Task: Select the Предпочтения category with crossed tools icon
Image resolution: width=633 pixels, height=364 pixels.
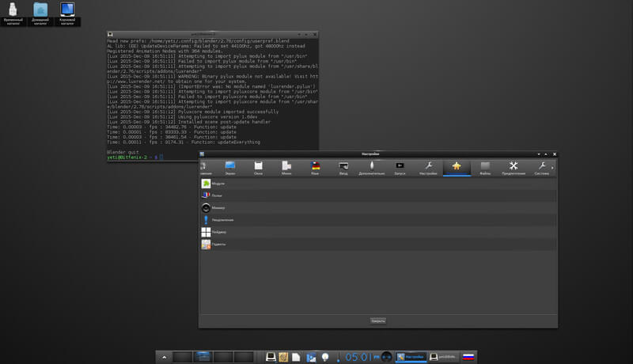Action: point(514,168)
